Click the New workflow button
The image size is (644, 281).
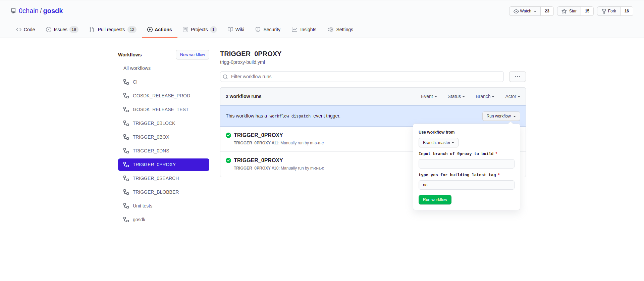click(193, 55)
